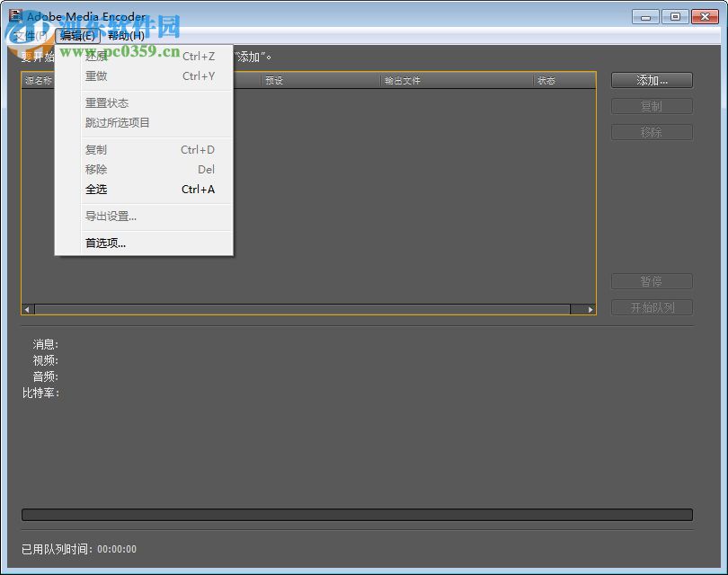Select 还原 to undo last action
The height and width of the screenshot is (575, 728).
pyautogui.click(x=95, y=56)
